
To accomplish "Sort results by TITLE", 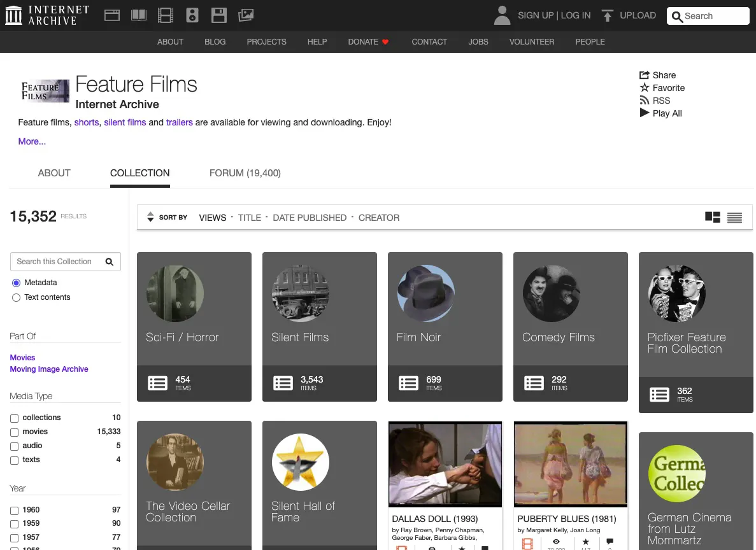I will click(250, 218).
